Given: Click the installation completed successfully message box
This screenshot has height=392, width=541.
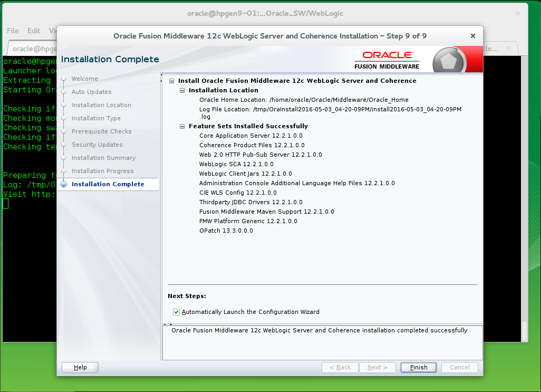Looking at the screenshot, I should tap(322, 342).
